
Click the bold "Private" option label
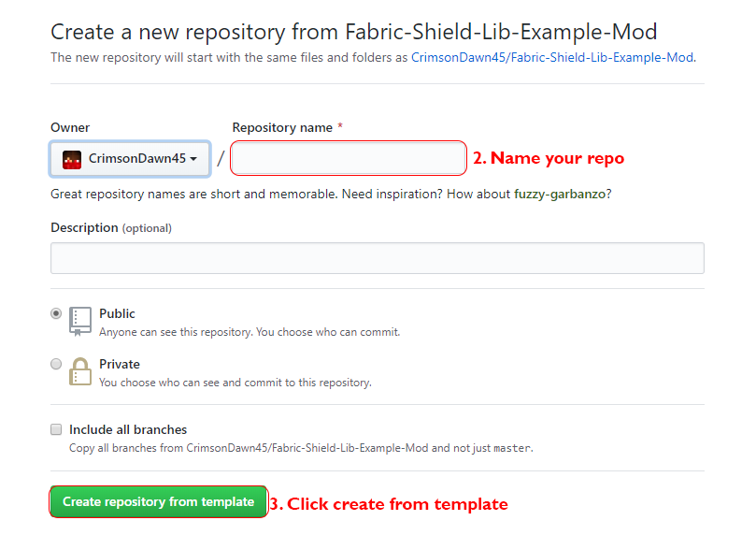120,364
